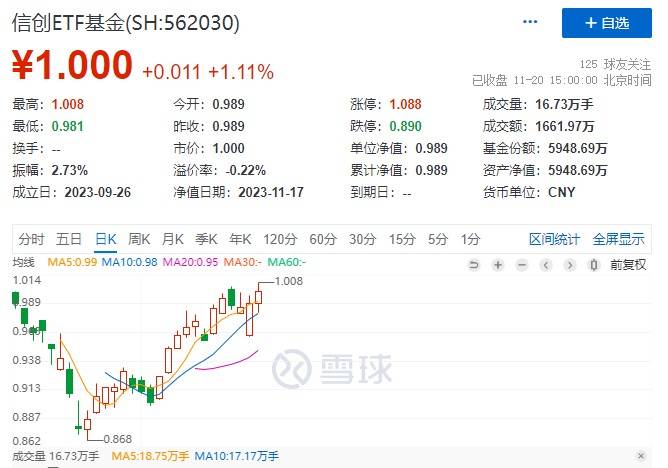Click the 0.868 low marker on chart
668x468 pixels.
click(118, 439)
